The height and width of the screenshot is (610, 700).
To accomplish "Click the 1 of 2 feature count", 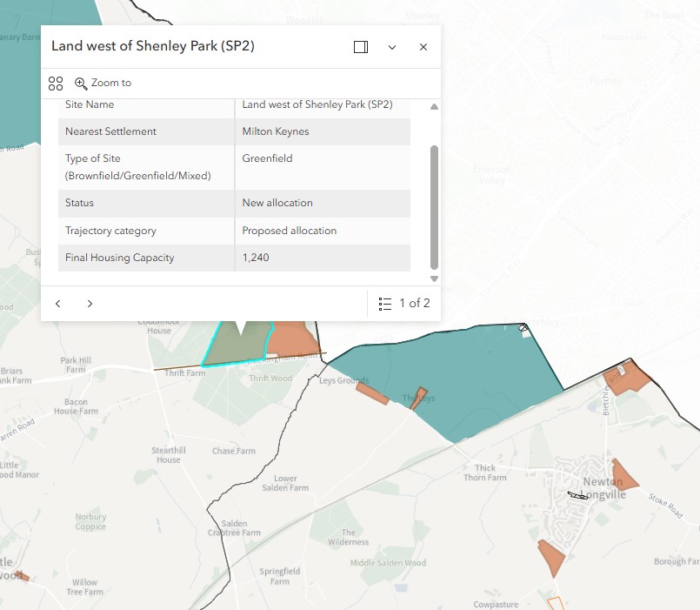I will point(414,303).
